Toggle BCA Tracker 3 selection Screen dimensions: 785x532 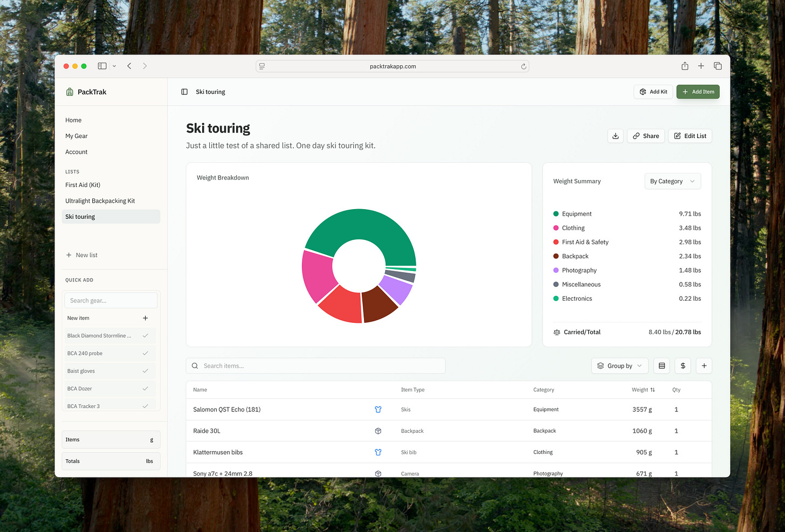coord(145,406)
